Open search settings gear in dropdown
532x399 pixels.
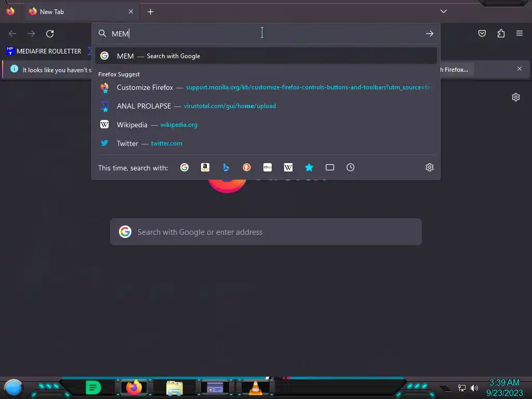click(x=430, y=167)
